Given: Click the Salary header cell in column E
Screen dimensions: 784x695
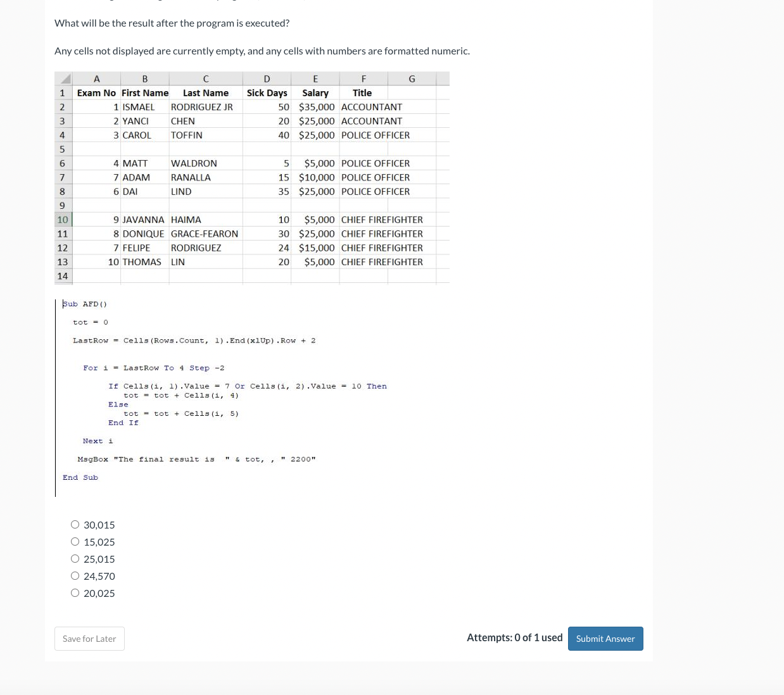Looking at the screenshot, I should tap(315, 92).
